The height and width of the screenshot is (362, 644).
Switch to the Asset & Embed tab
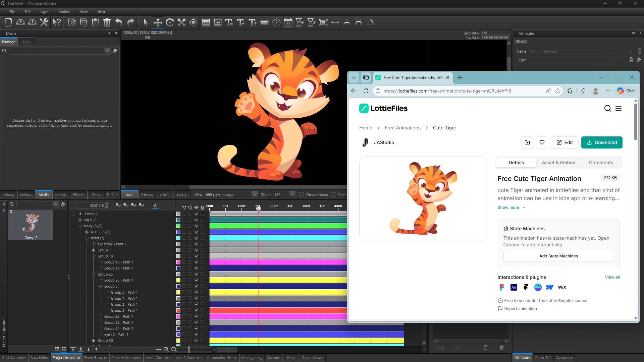pos(558,163)
